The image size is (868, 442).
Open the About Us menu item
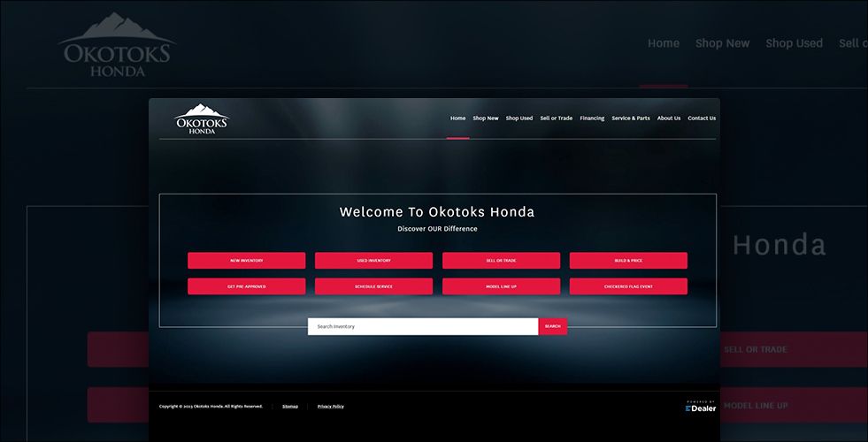click(x=669, y=118)
